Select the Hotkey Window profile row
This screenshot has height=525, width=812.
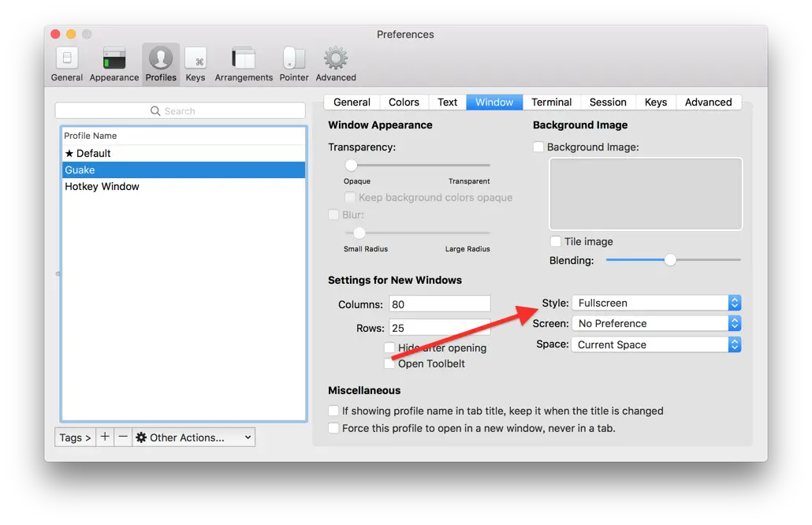[x=184, y=186]
